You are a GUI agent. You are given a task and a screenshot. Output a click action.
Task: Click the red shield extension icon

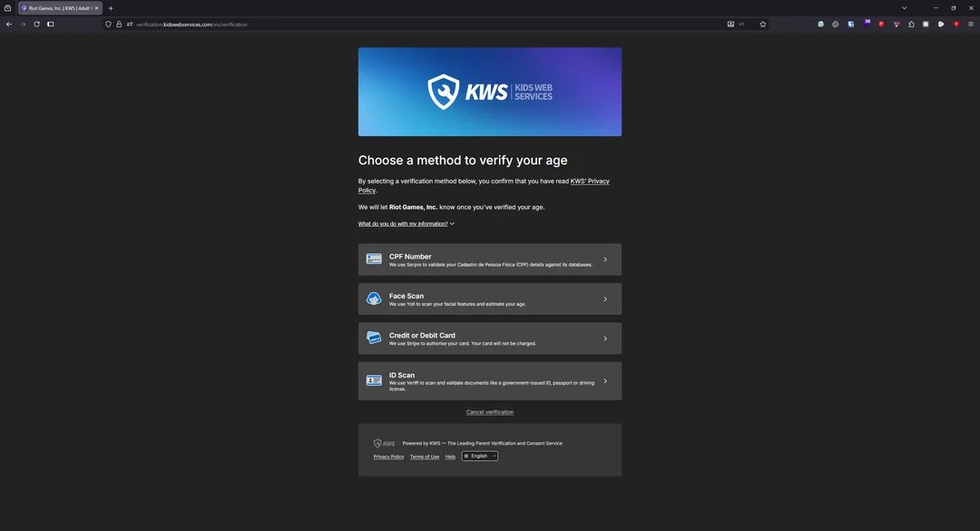(x=881, y=25)
